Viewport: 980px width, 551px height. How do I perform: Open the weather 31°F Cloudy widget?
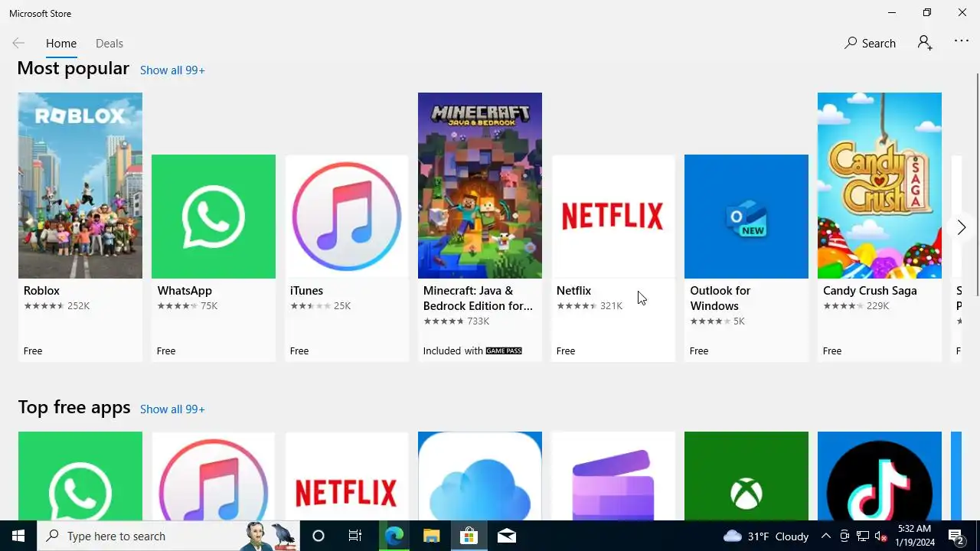pos(766,536)
